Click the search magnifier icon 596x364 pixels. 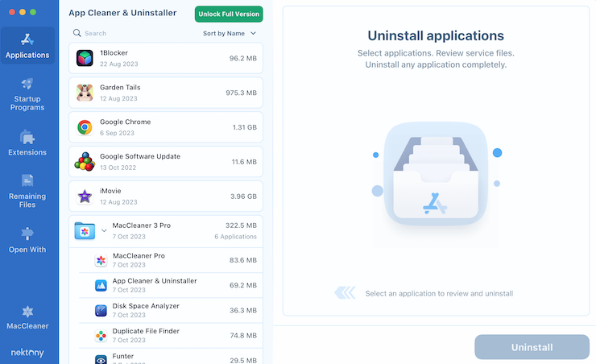[77, 33]
